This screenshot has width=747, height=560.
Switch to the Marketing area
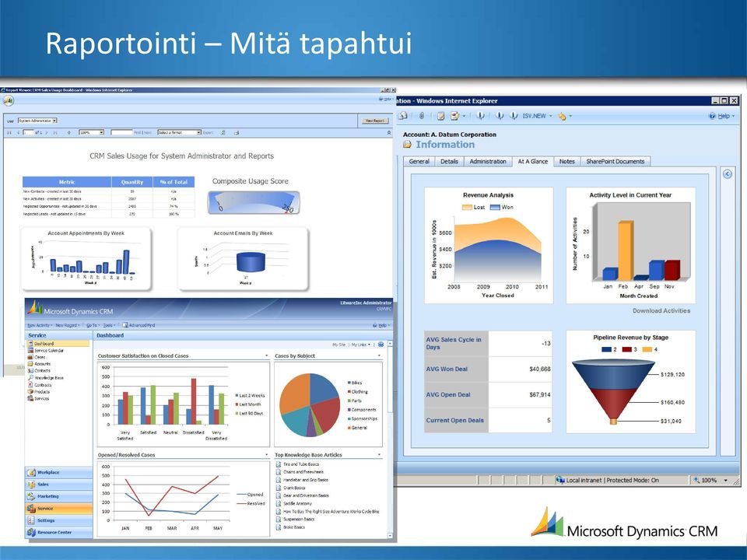[59, 496]
